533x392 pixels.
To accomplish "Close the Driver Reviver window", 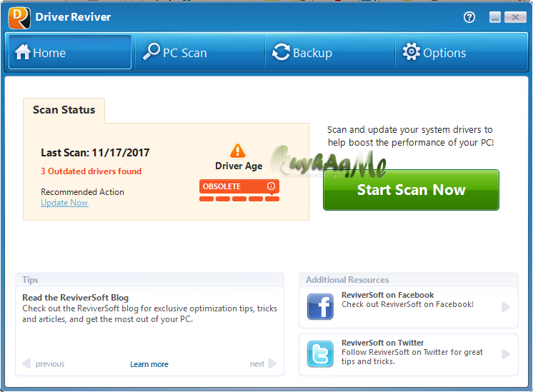I will pyautogui.click(x=515, y=17).
